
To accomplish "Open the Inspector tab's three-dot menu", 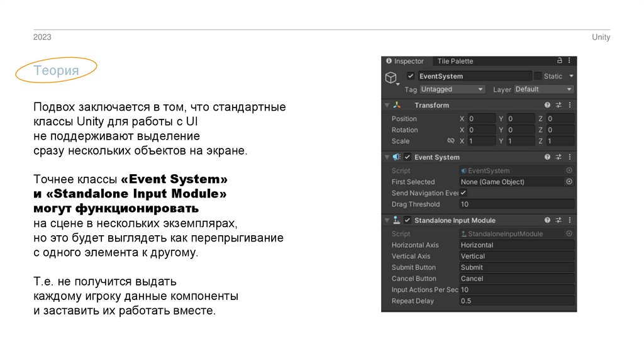I will pos(569,60).
